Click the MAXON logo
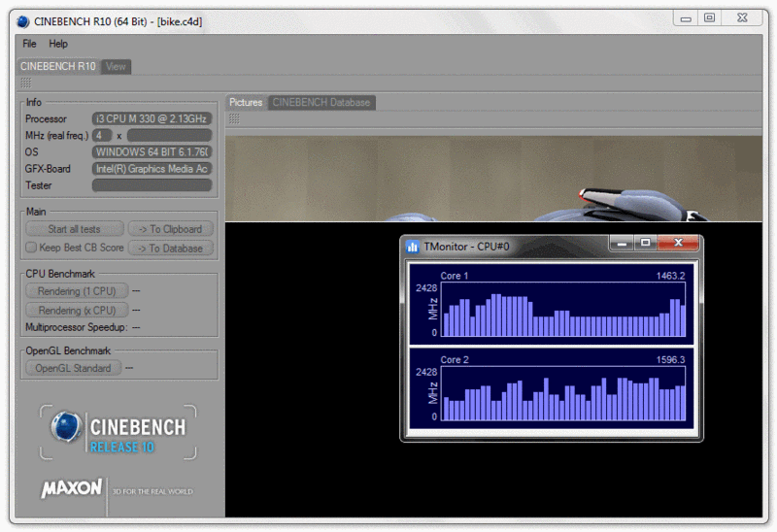Viewport: 777px width, 532px height. [72, 488]
